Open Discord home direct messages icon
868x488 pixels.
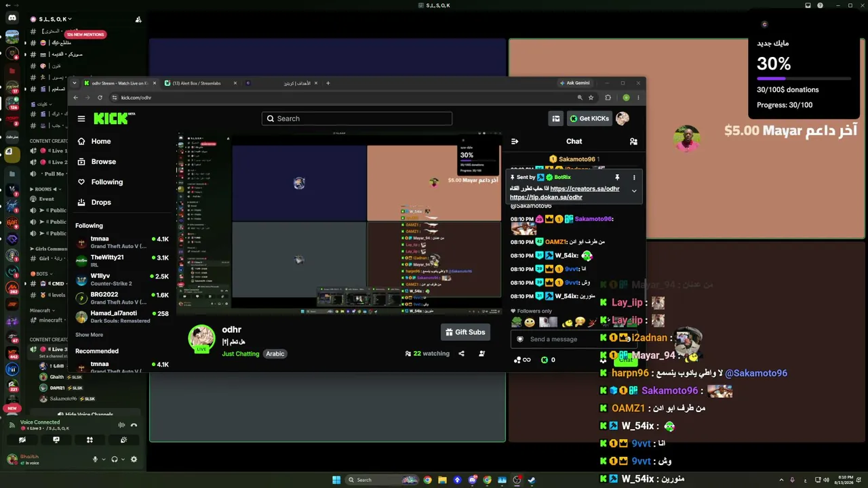12,18
